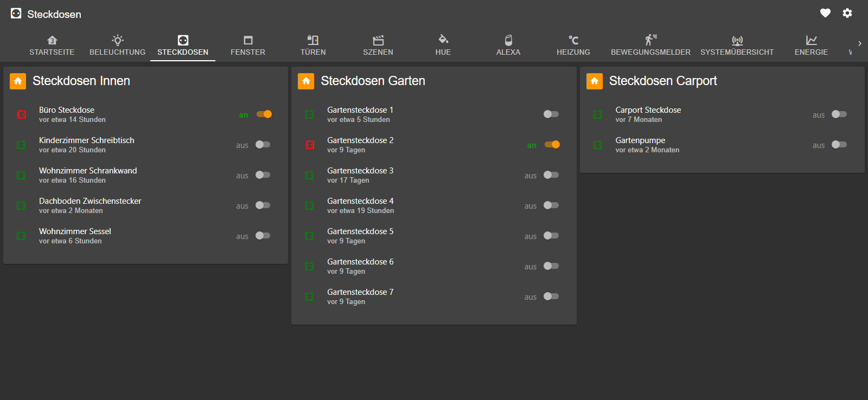Turn on the Gartenpumpe switch
Screen dimensions: 868x400
839,144
